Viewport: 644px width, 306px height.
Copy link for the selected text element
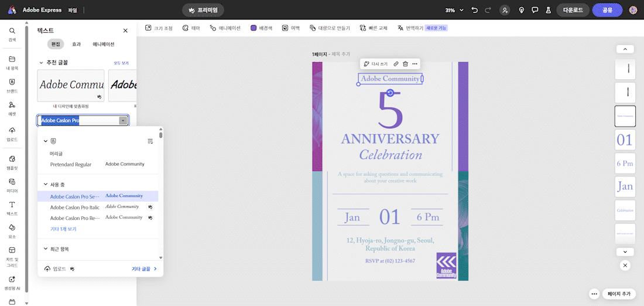coord(396,64)
